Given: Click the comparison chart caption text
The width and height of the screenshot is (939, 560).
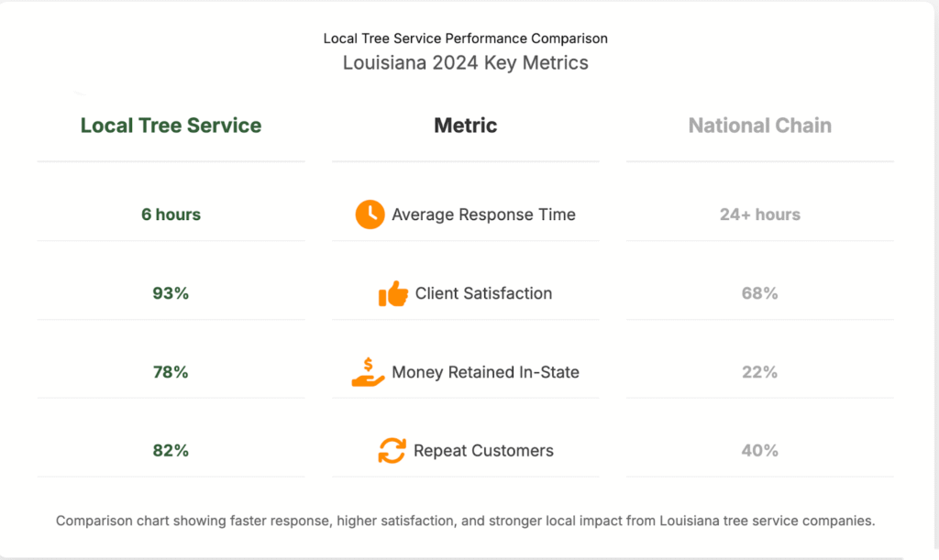Looking at the screenshot, I should [x=466, y=521].
